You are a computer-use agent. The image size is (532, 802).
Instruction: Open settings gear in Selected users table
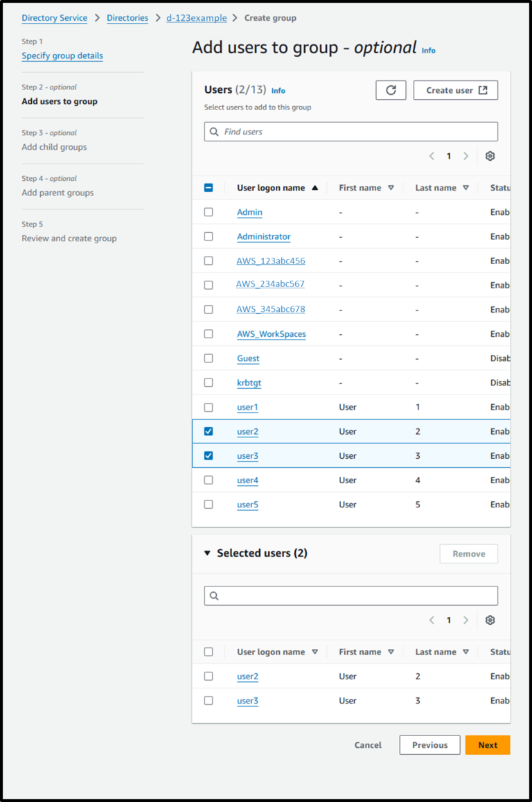coord(490,620)
